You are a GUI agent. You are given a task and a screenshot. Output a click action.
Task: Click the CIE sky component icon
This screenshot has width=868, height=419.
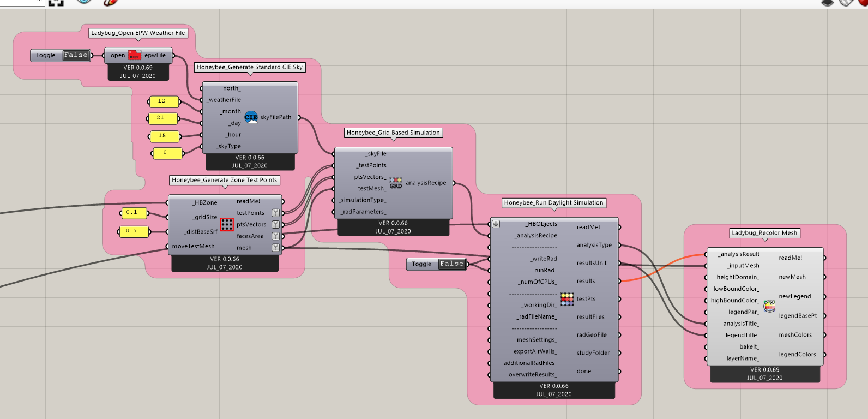tap(251, 117)
